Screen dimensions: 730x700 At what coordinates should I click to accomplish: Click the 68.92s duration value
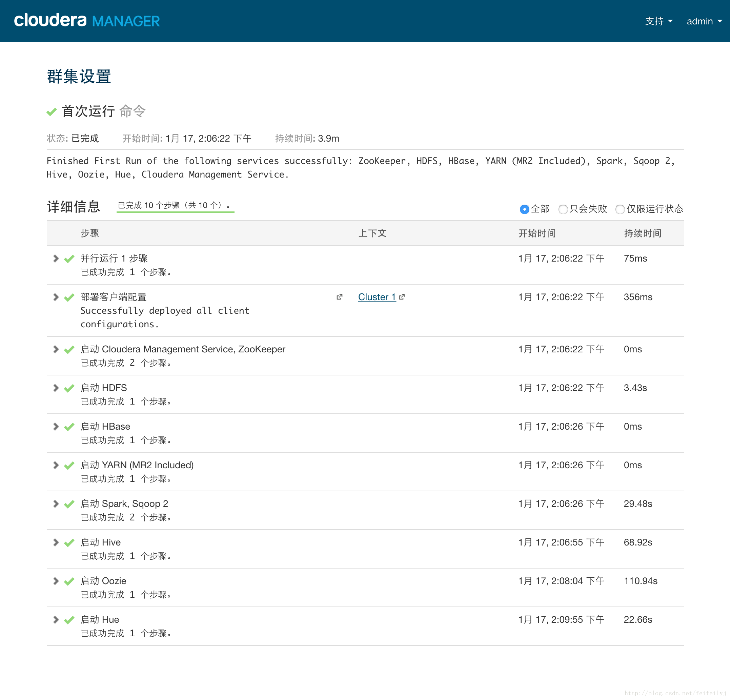tap(638, 542)
